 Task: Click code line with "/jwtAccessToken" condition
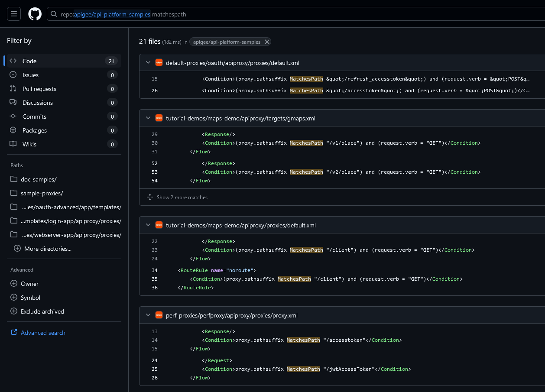(x=306, y=369)
